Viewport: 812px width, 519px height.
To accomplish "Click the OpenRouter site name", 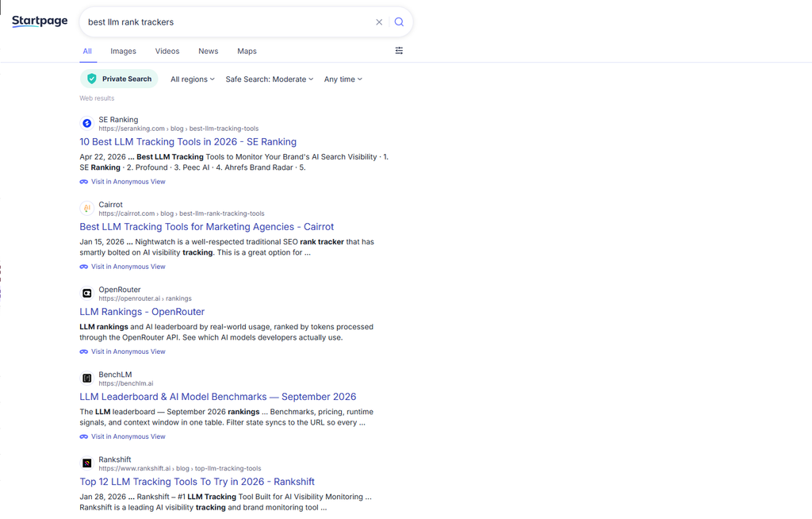I will (120, 290).
